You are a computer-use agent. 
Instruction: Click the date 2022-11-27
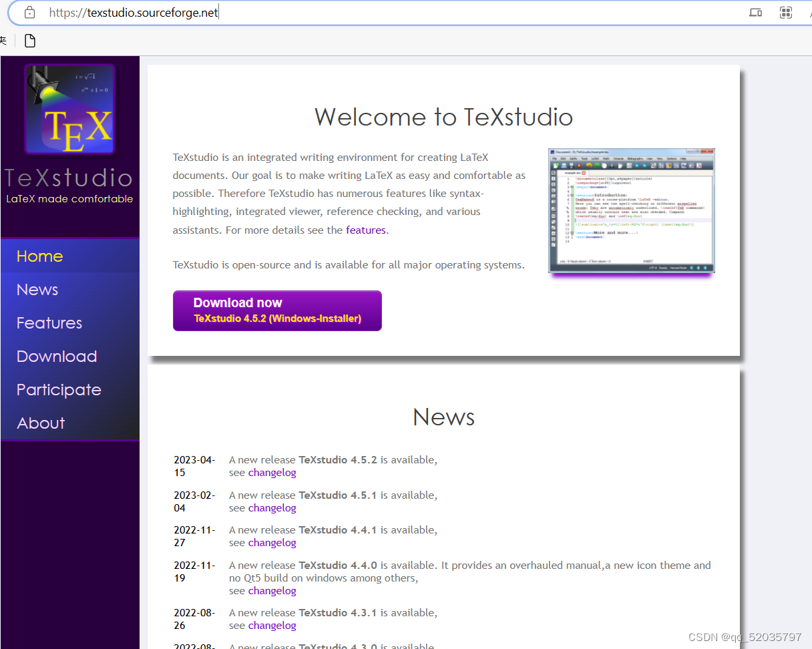click(x=194, y=536)
